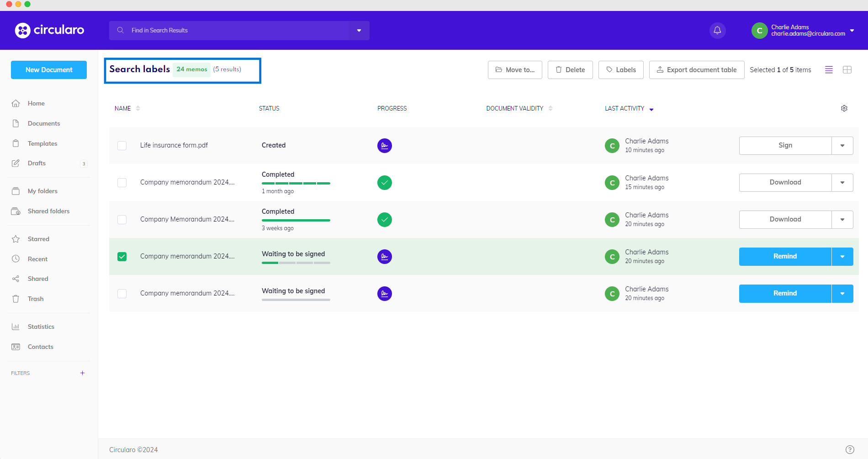
Task: Switch to grid view layout
Action: pyautogui.click(x=847, y=70)
